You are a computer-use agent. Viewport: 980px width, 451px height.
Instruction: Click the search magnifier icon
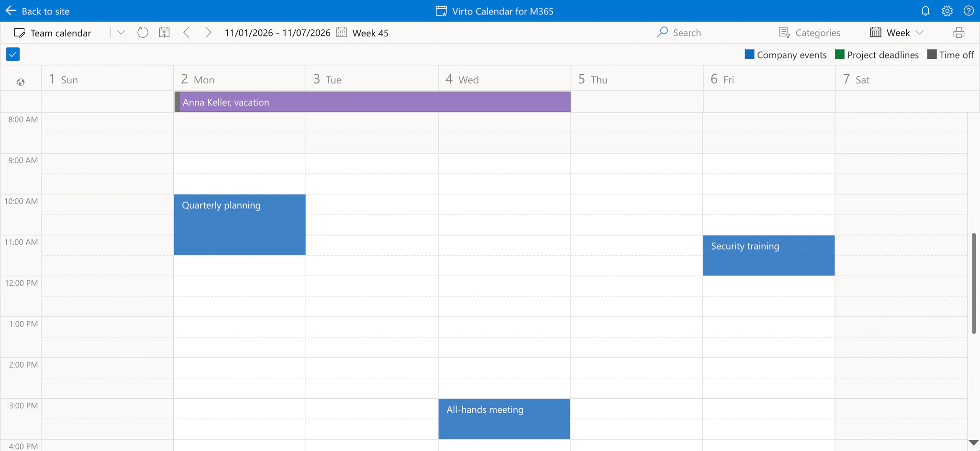point(662,32)
